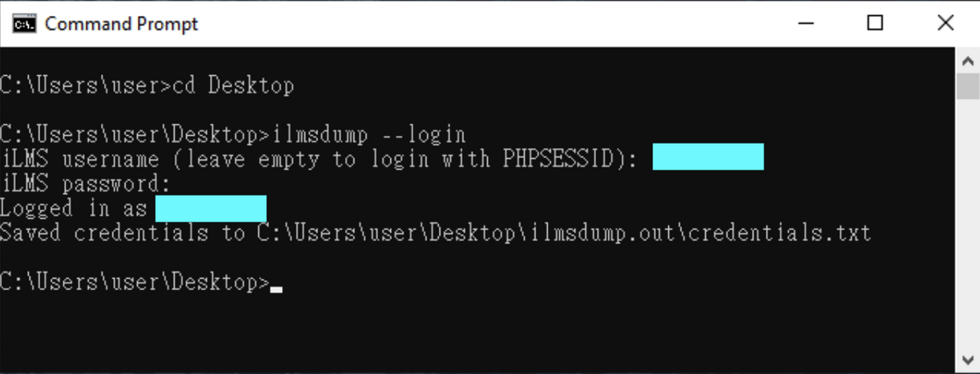The image size is (980, 374).
Task: Click the scrollbar down arrow
Action: [969, 360]
